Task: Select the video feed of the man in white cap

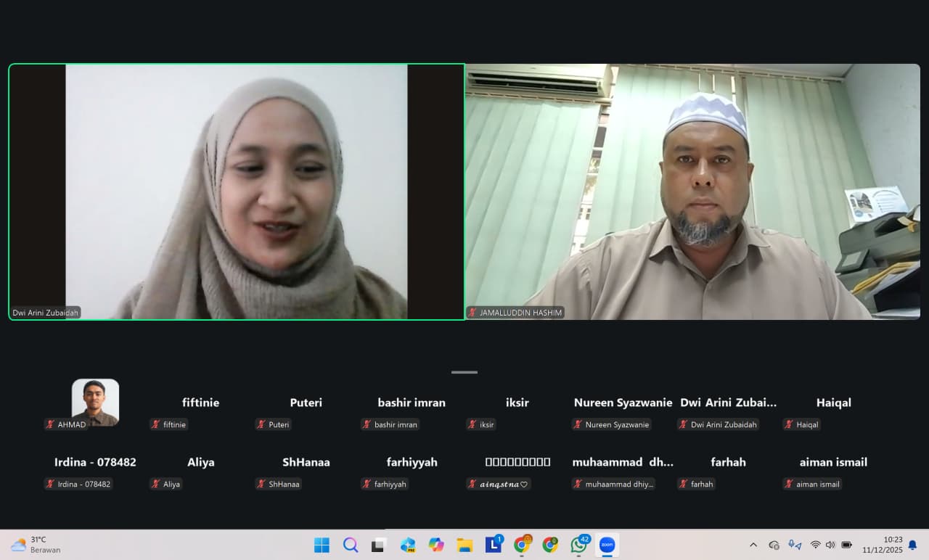Action: coord(692,192)
